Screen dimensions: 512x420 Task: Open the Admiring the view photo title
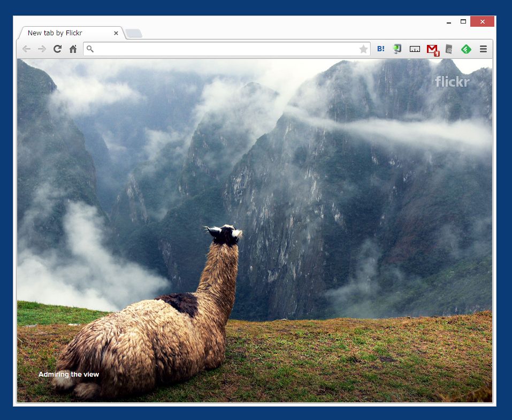click(68, 375)
